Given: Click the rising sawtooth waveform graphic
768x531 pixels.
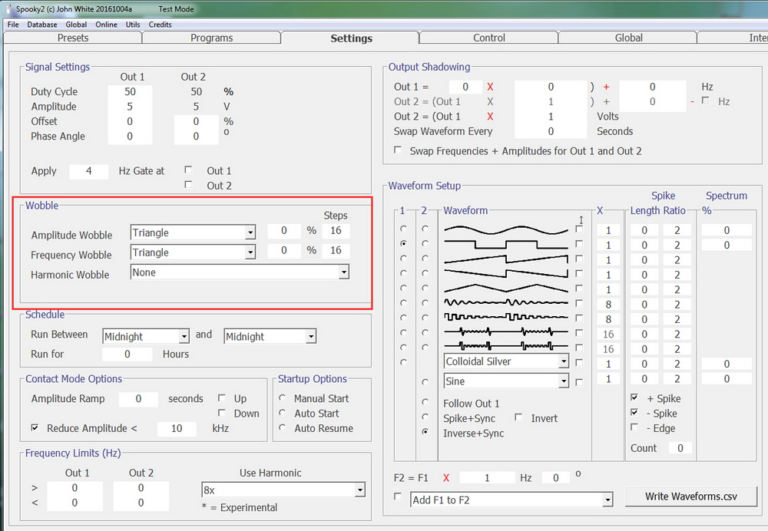Looking at the screenshot, I should click(507, 259).
